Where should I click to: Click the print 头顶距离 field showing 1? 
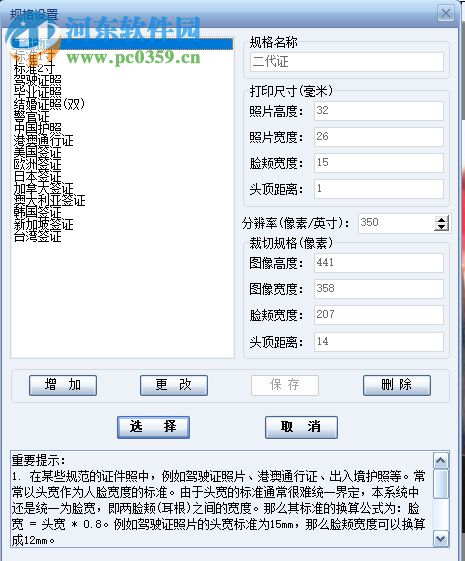pos(379,189)
